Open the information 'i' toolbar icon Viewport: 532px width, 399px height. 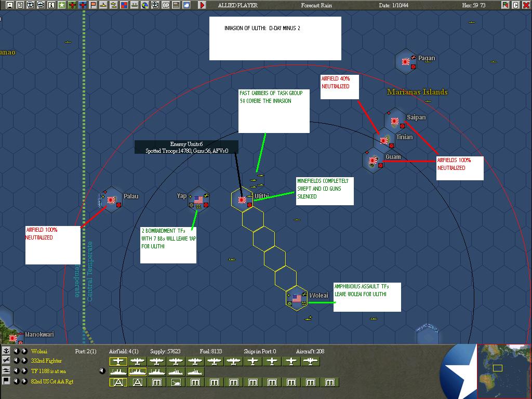point(51,5)
